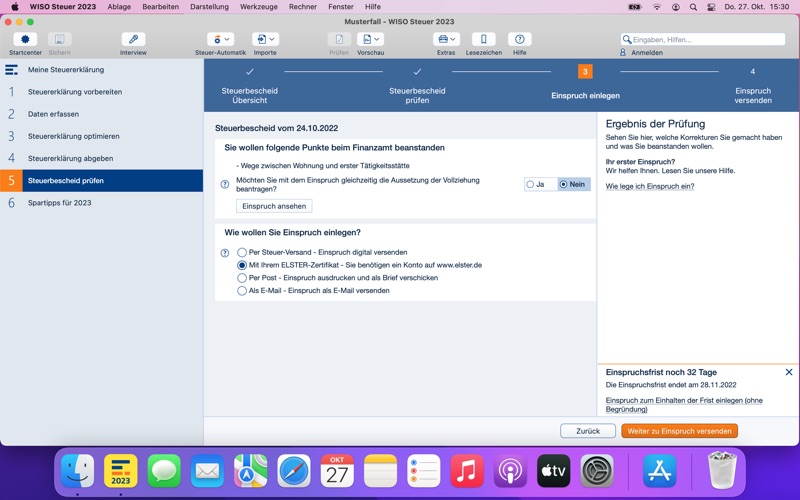
Task: Open the Extras toolbar dropdown
Action: coord(446,39)
